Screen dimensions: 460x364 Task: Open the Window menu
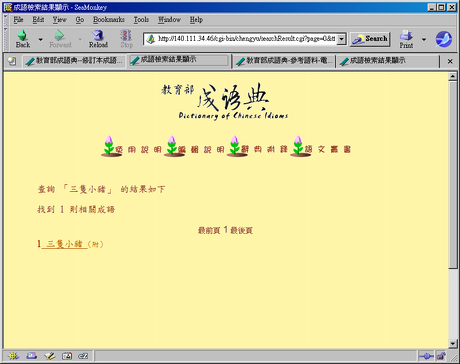click(169, 20)
